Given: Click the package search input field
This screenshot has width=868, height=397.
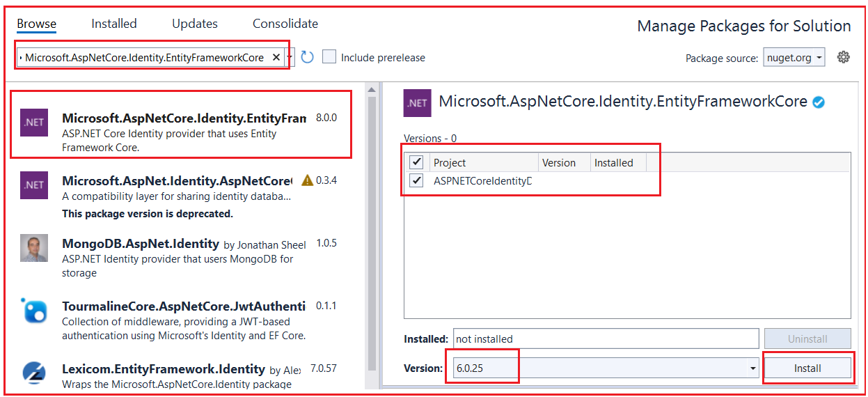Looking at the screenshot, I should point(145,58).
